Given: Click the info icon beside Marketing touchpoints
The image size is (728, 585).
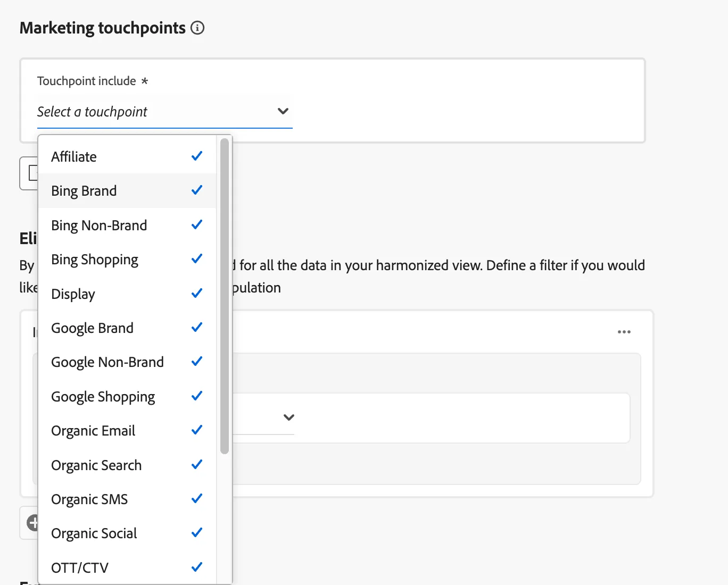Looking at the screenshot, I should click(x=197, y=28).
